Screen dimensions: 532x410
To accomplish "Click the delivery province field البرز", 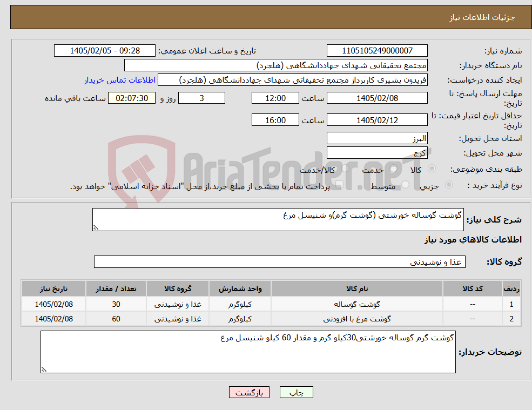I will (377, 138).
